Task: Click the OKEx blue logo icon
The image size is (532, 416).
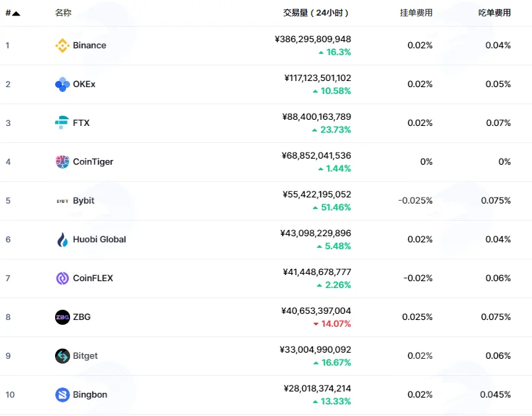Action: pyautogui.click(x=63, y=84)
